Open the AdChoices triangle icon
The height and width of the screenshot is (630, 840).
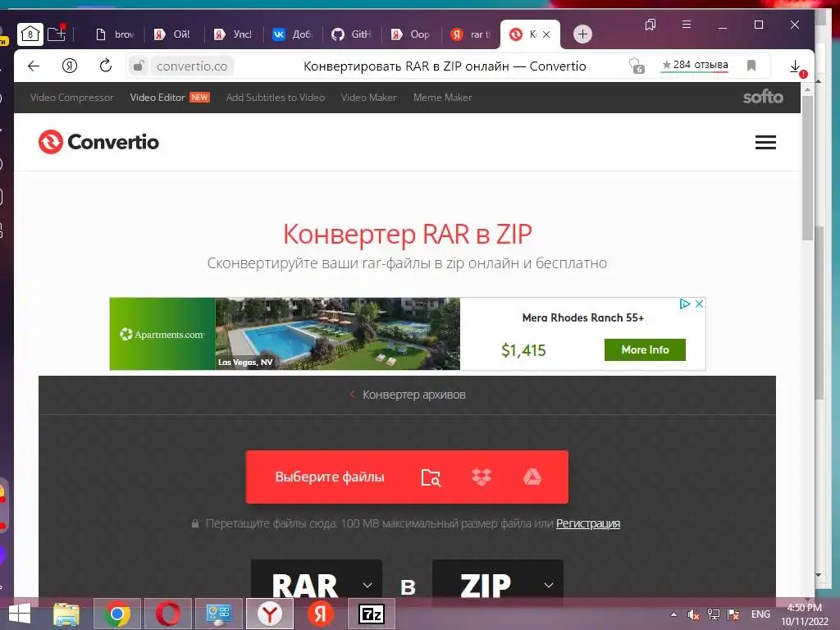click(x=685, y=304)
